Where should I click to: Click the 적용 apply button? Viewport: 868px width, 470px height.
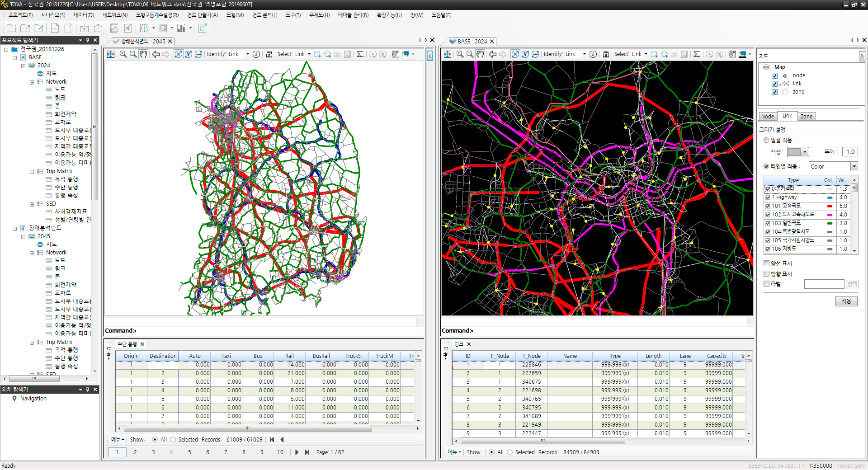click(x=846, y=301)
